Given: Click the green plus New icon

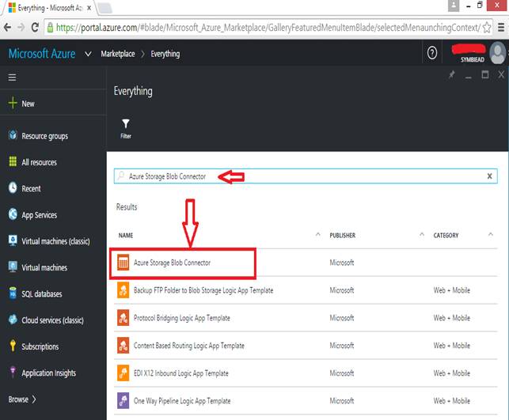Looking at the screenshot, I should pos(13,103).
